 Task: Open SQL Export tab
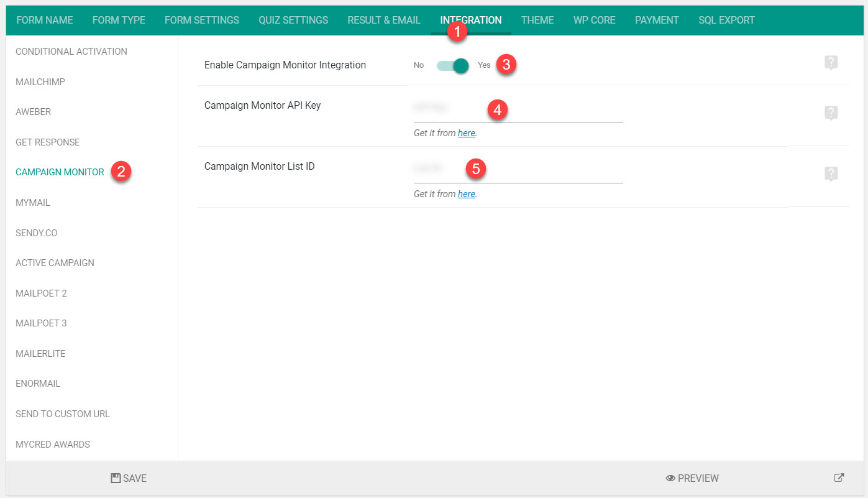pyautogui.click(x=726, y=20)
